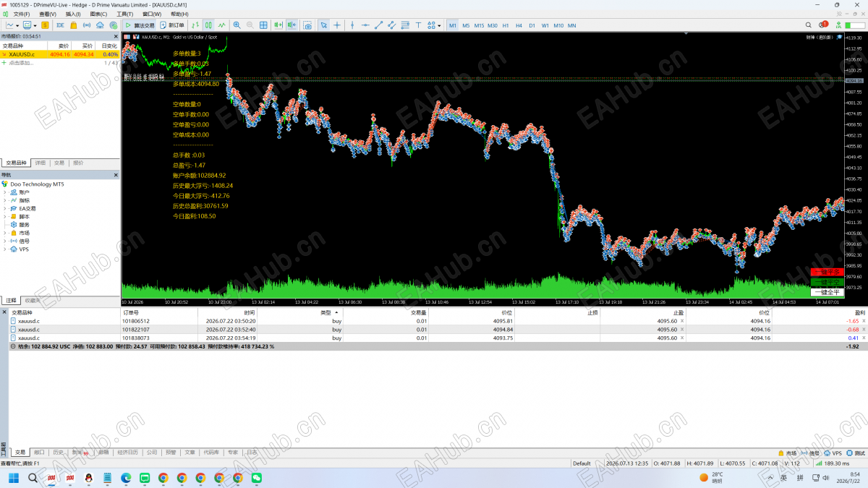Open WeChat from the taskbar
This screenshot has width=868, height=488.
pyautogui.click(x=256, y=478)
